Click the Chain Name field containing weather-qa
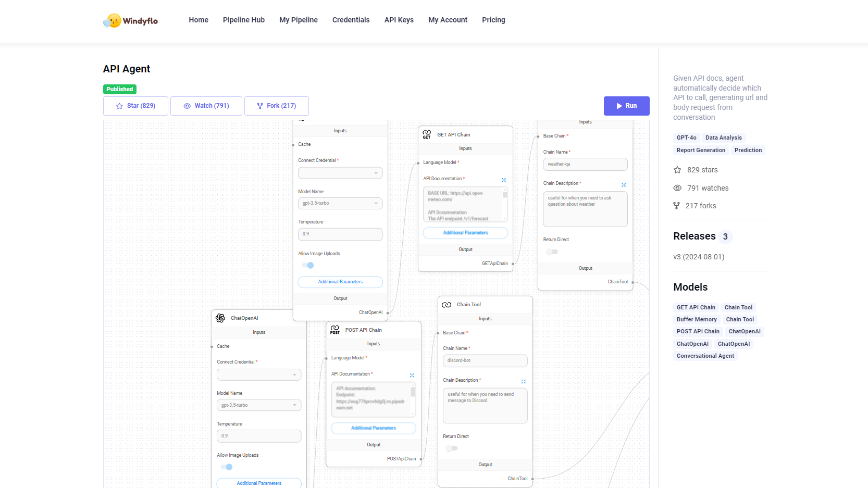This screenshot has height=488, width=868. (x=585, y=164)
